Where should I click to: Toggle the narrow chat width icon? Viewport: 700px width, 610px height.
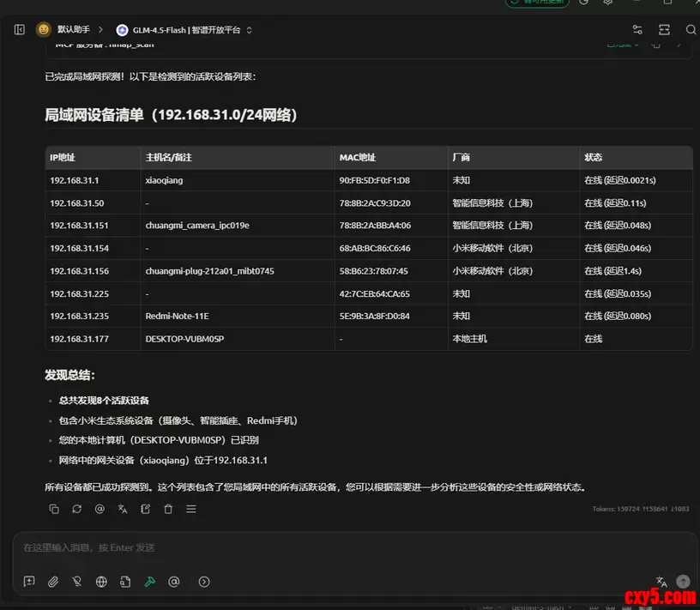click(664, 30)
